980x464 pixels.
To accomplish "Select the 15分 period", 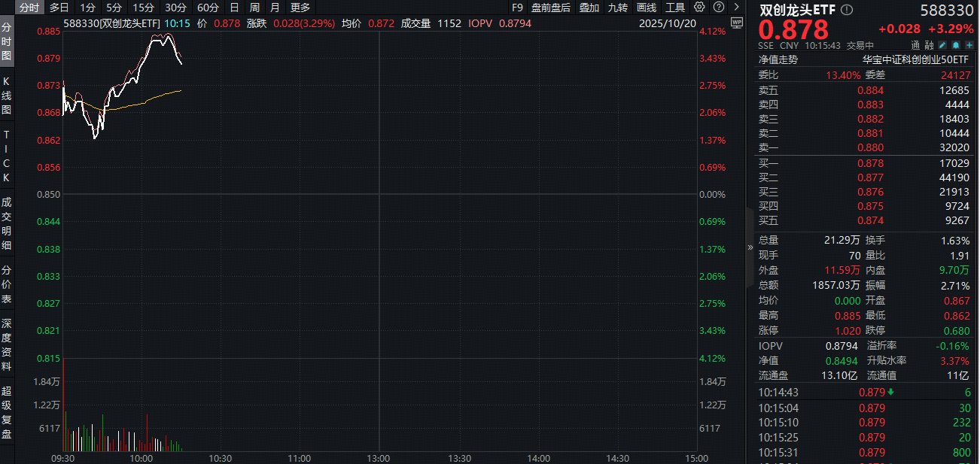I will 143,8.
